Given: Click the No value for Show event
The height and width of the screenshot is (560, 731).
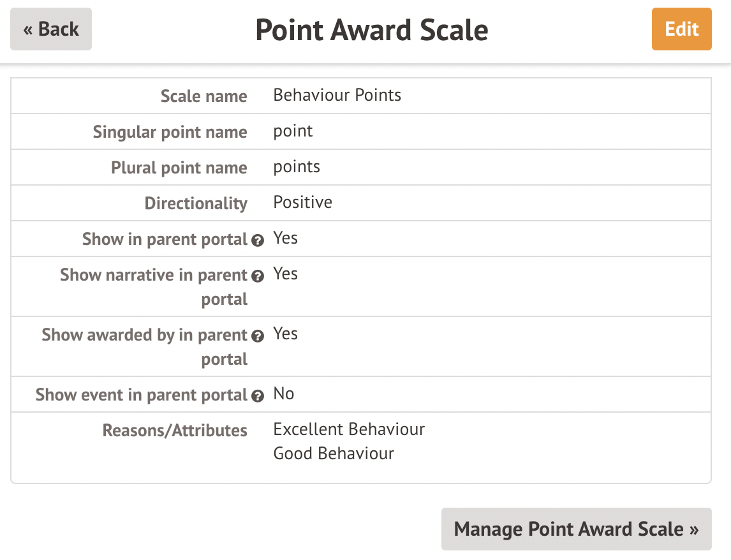Looking at the screenshot, I should (x=283, y=394).
